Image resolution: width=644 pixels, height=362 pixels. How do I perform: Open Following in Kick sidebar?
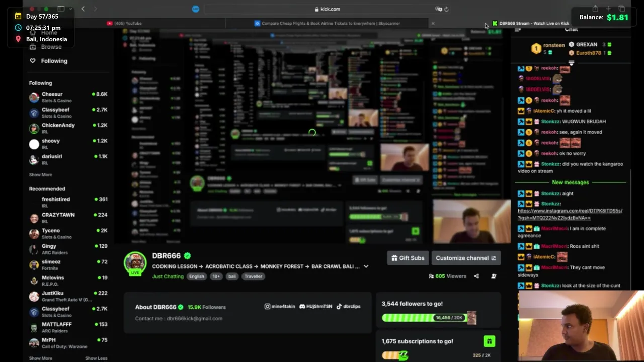pyautogui.click(x=54, y=61)
